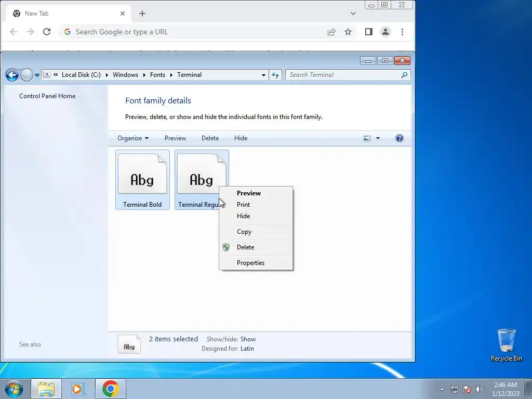Open the Action Center flag icon
The image size is (532, 399).
(x=467, y=389)
